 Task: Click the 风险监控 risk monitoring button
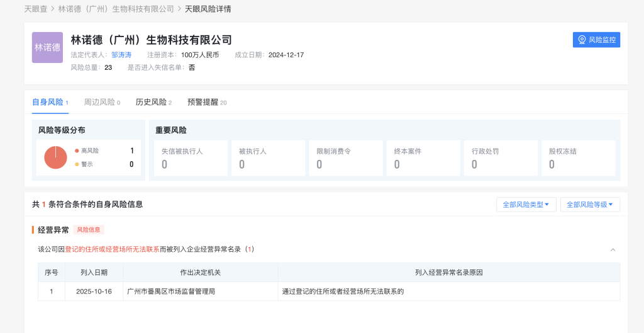[x=596, y=40]
